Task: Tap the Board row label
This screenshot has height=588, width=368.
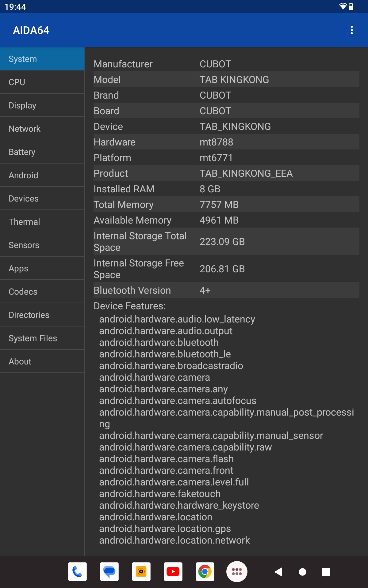Action: click(x=106, y=111)
